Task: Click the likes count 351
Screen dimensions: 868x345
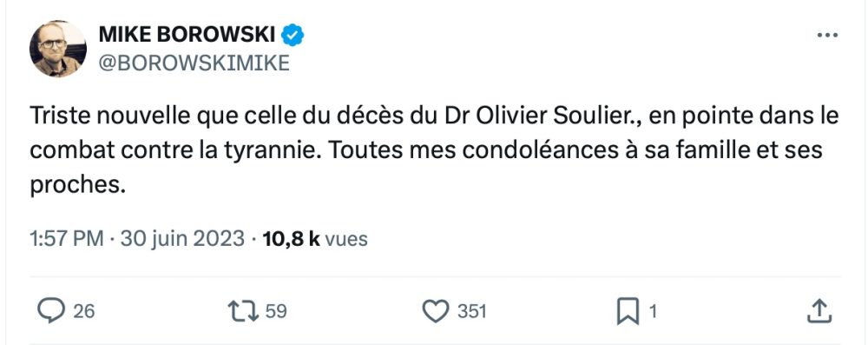Action: 471,312
